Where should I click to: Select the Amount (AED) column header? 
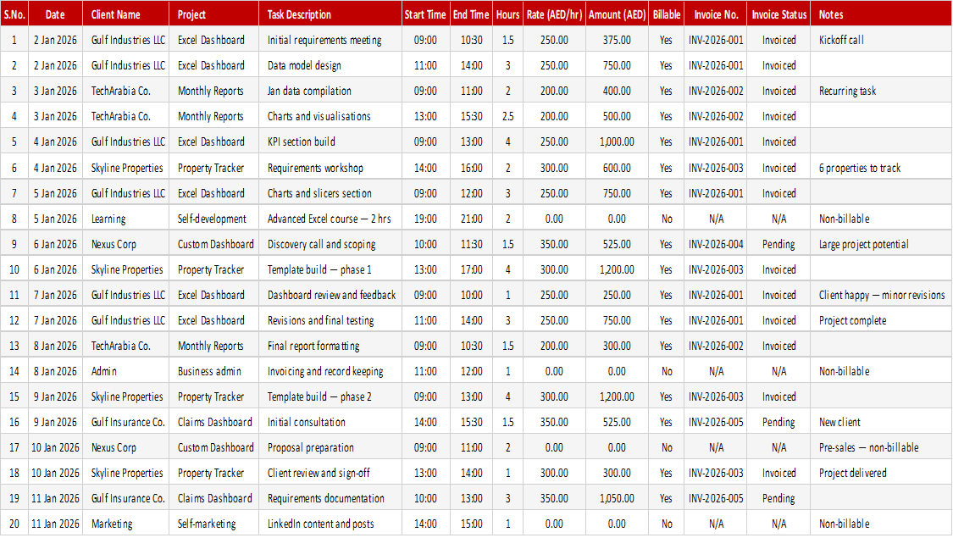(617, 14)
